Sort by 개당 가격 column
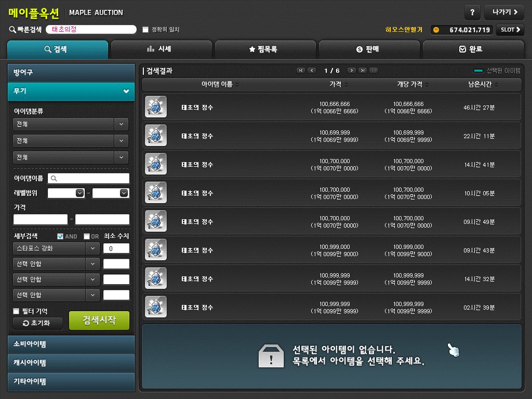 coord(413,85)
